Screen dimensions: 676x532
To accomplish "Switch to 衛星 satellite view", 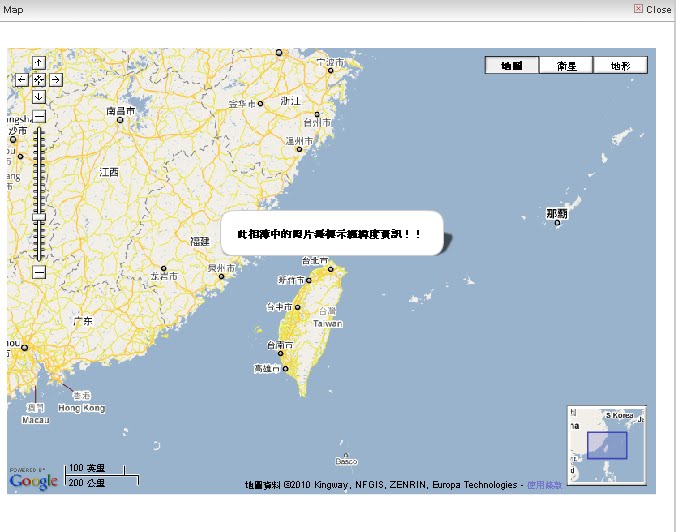I will pyautogui.click(x=566, y=66).
